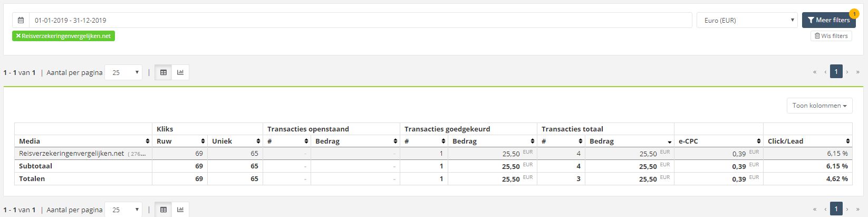The height and width of the screenshot is (217, 868).
Task: Clear filters with Wis filters
Action: click(831, 36)
